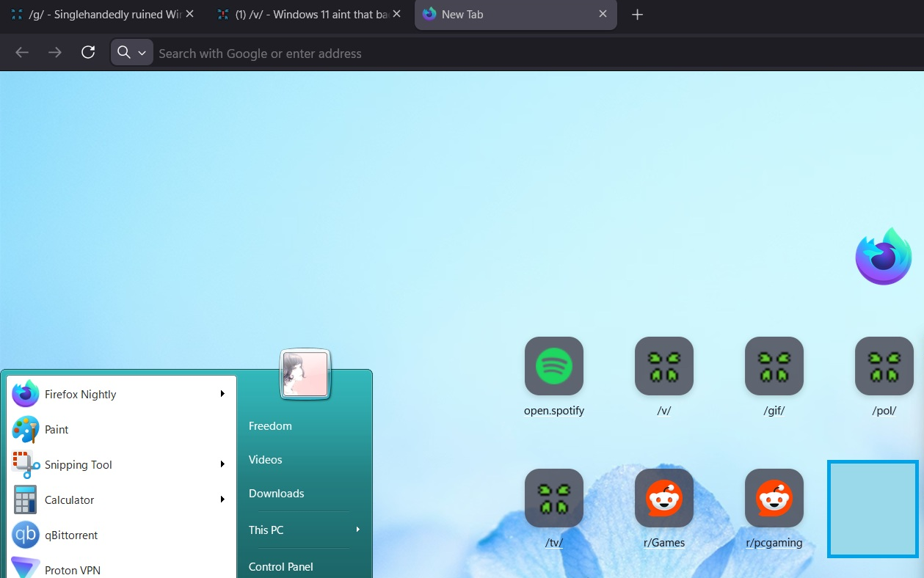Click the /v/ shortcut label text
The width and height of the screenshot is (924, 578).
coord(664,411)
